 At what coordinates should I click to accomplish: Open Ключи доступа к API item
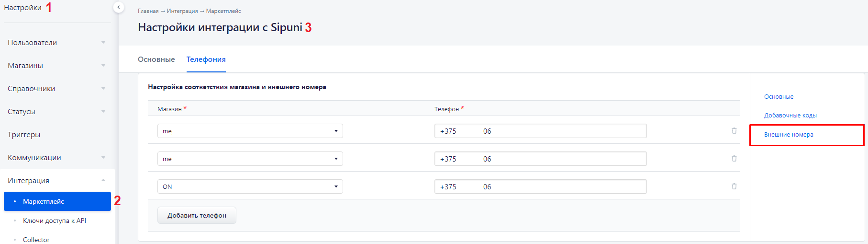coord(55,221)
